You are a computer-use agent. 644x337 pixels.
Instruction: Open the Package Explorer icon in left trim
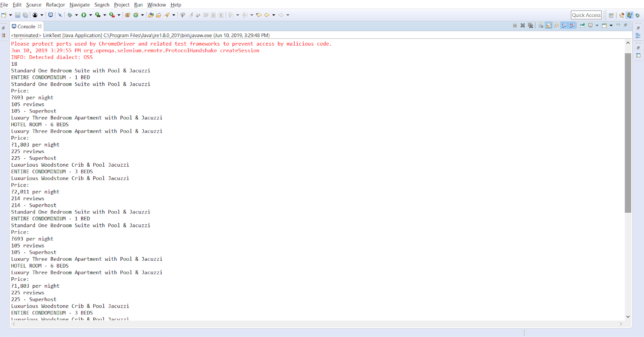point(4,35)
